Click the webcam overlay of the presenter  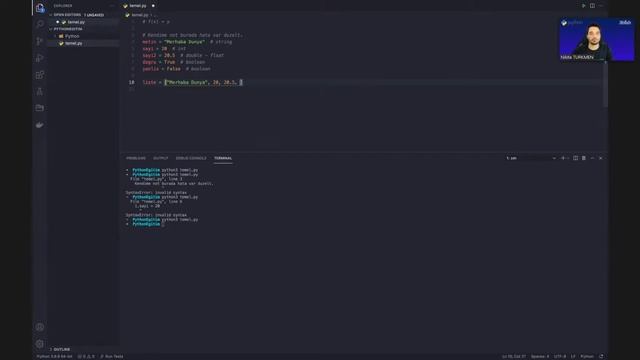point(597,40)
